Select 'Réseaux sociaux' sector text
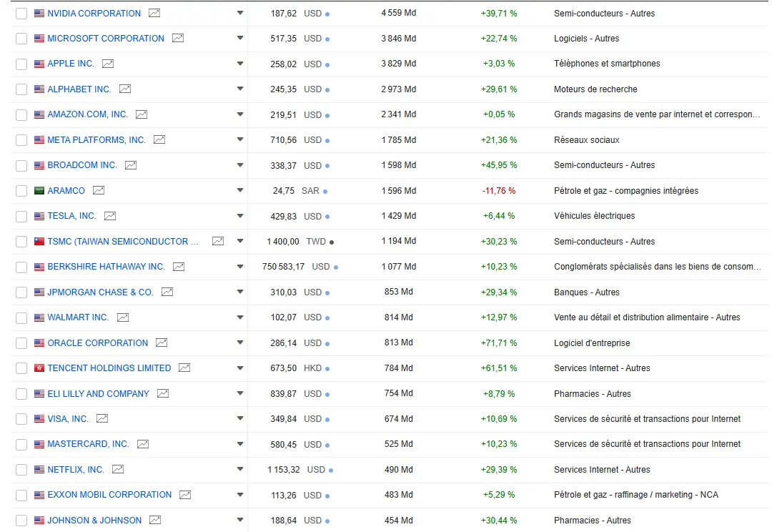772x532 pixels. click(x=586, y=140)
